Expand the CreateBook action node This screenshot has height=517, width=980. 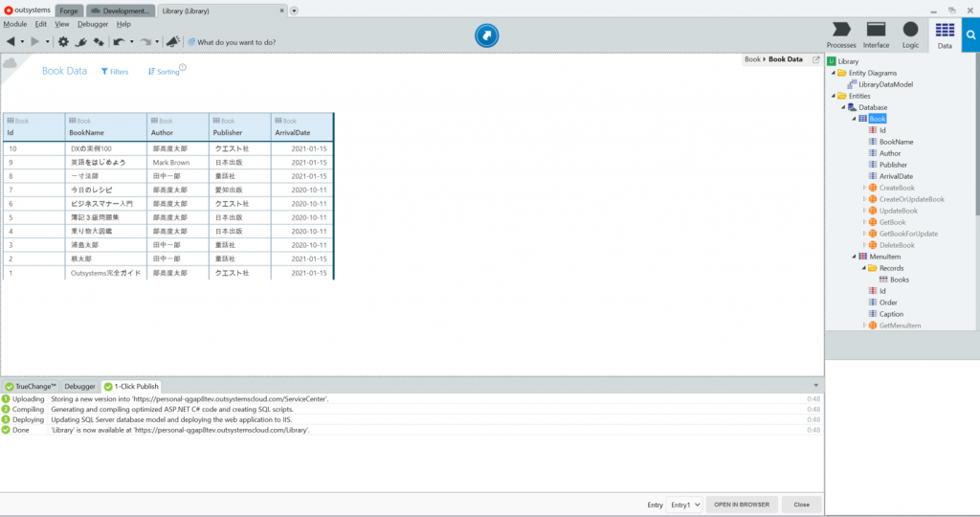863,188
